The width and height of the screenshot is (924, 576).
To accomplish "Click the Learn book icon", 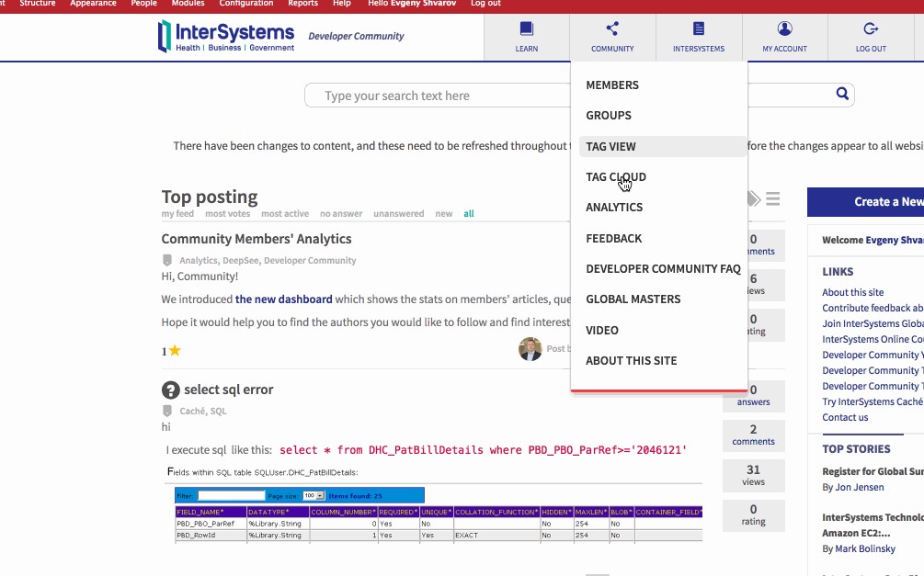I will tap(526, 29).
